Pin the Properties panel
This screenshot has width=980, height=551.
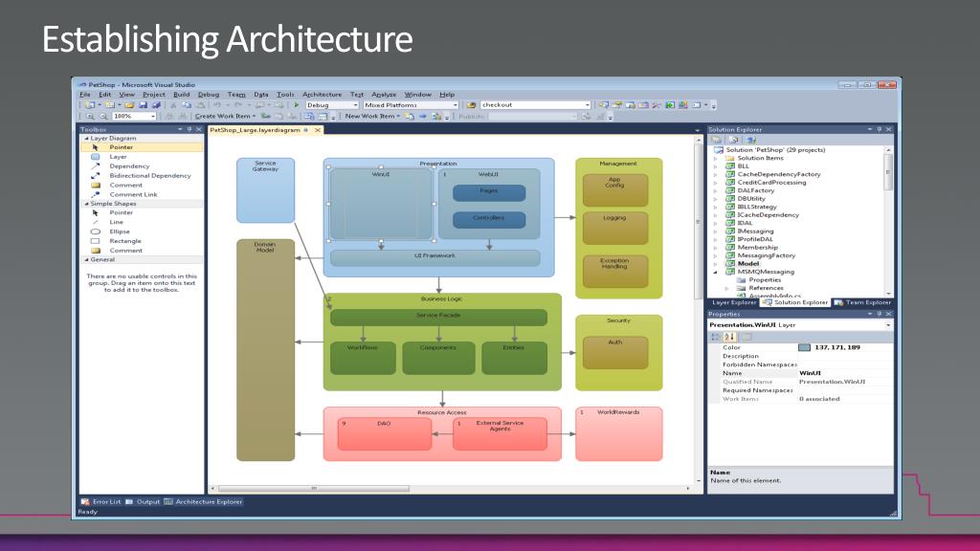(879, 314)
